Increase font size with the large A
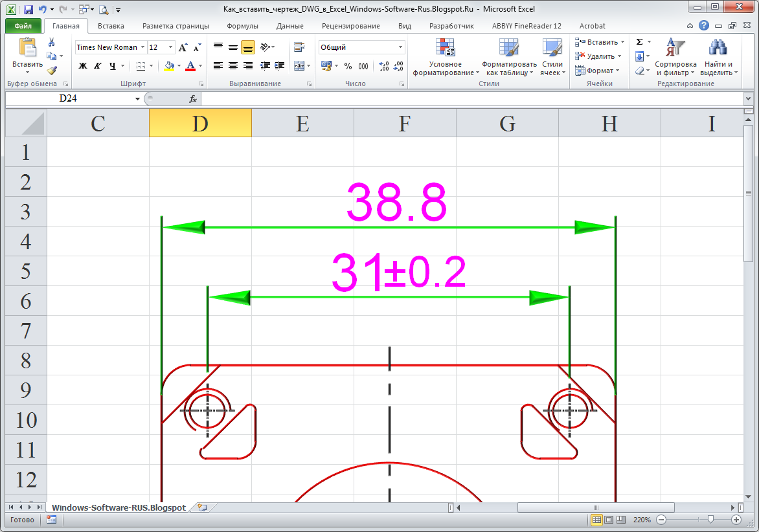Viewport: 759px width, 532px height. (183, 47)
